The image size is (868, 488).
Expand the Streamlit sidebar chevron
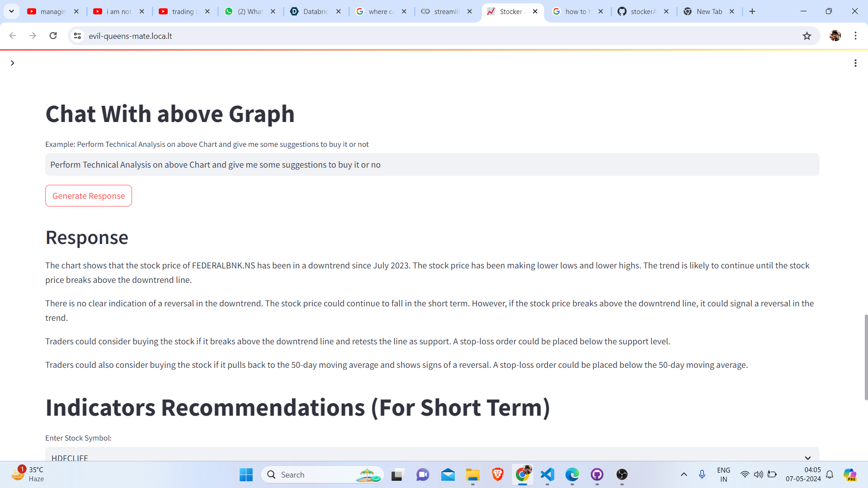(x=13, y=63)
